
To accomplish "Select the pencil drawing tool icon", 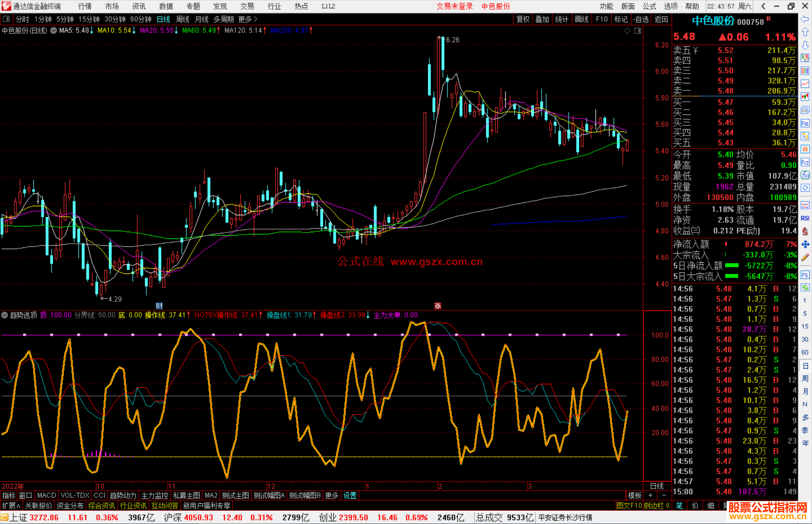I will pyautogui.click(x=805, y=258).
